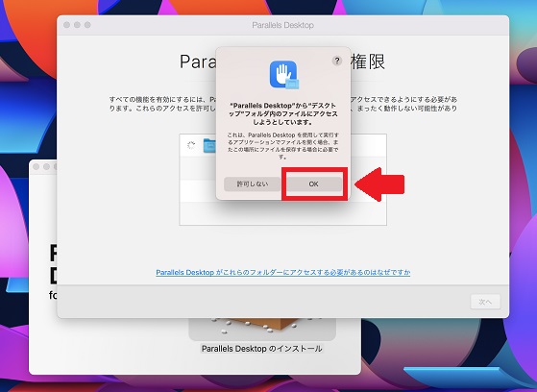Click the すべての機能を有効にするには description paragraph
Screen dimensions: 537x392
(x=282, y=104)
